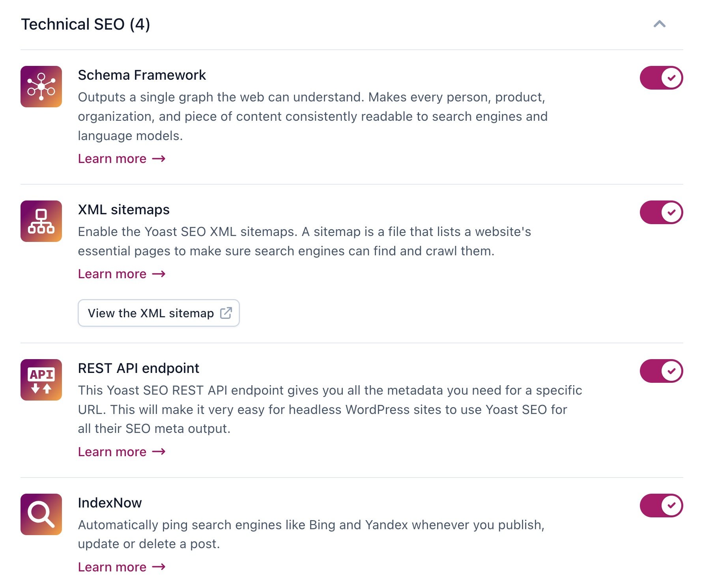
Task: Click the Schema Framework graph icon
Action: 41,86
